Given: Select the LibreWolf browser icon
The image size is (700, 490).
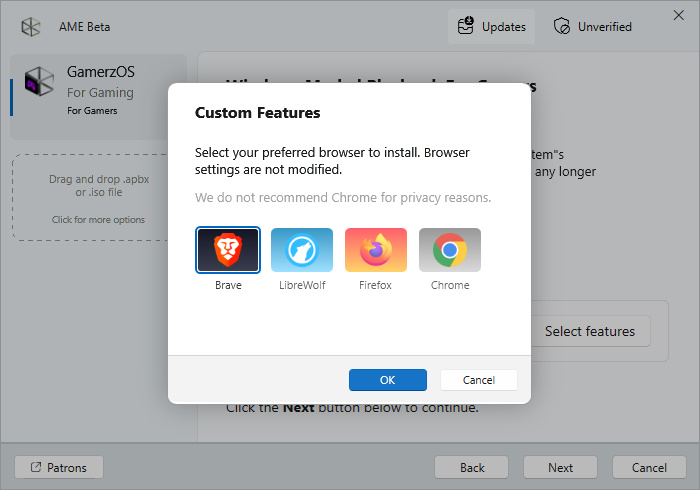Looking at the screenshot, I should click(302, 250).
